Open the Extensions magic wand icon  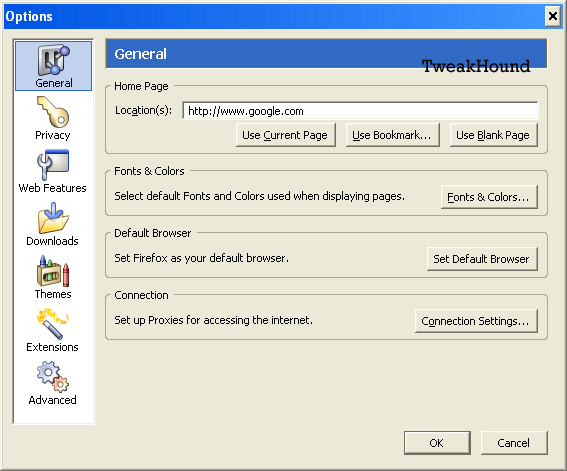pos(53,324)
